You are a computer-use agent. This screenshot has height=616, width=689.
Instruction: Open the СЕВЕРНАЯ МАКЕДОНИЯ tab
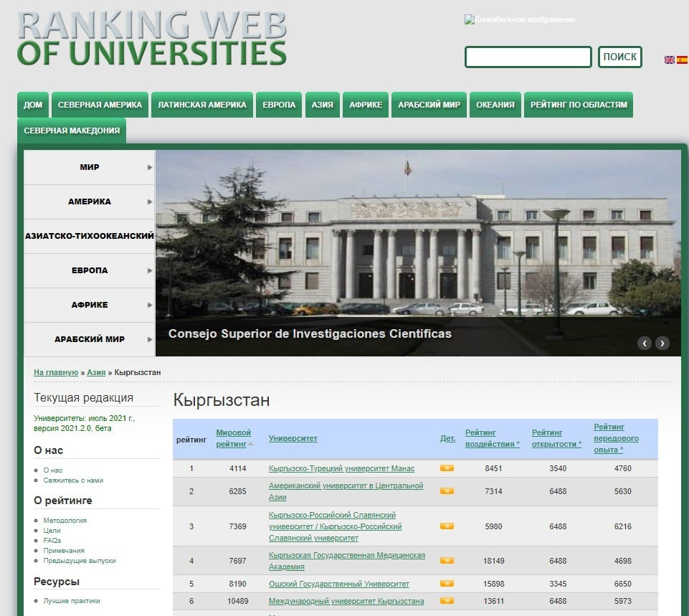click(72, 131)
